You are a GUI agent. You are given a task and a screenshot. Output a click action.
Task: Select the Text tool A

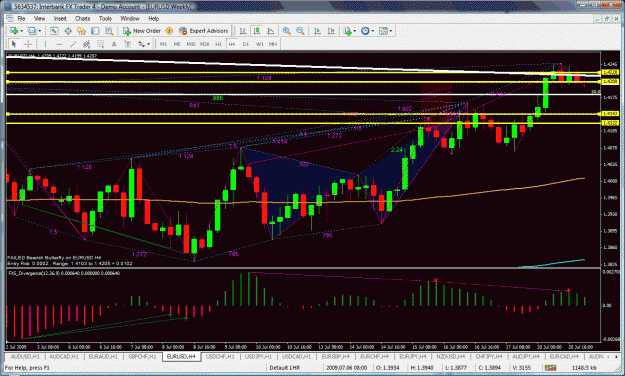[114, 44]
